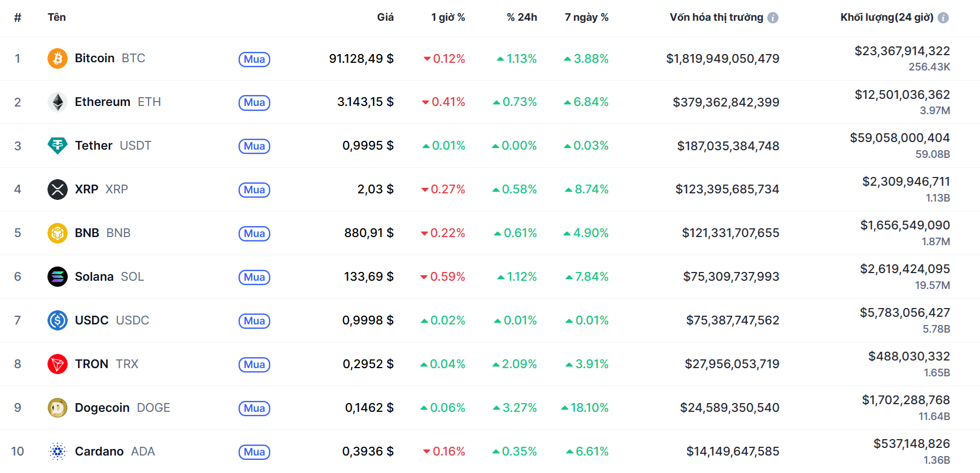This screenshot has width=980, height=473.
Task: Click Solana price 133,69 $
Action: click(x=369, y=277)
